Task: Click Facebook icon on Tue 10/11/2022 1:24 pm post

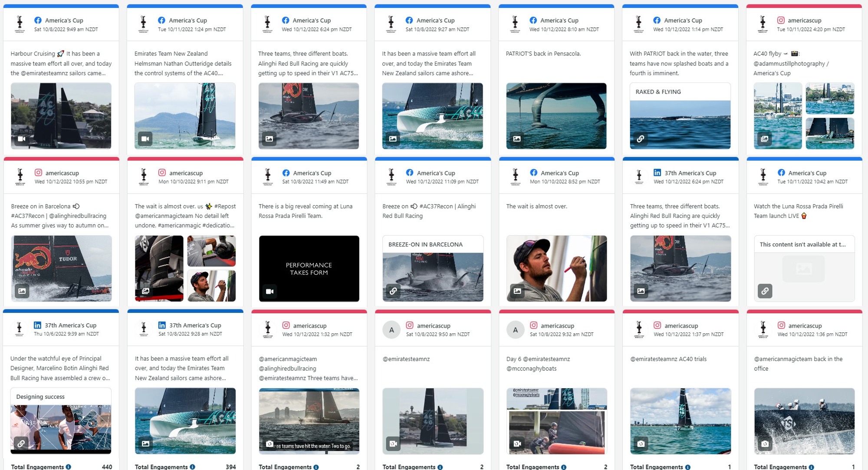Action: 161,20
